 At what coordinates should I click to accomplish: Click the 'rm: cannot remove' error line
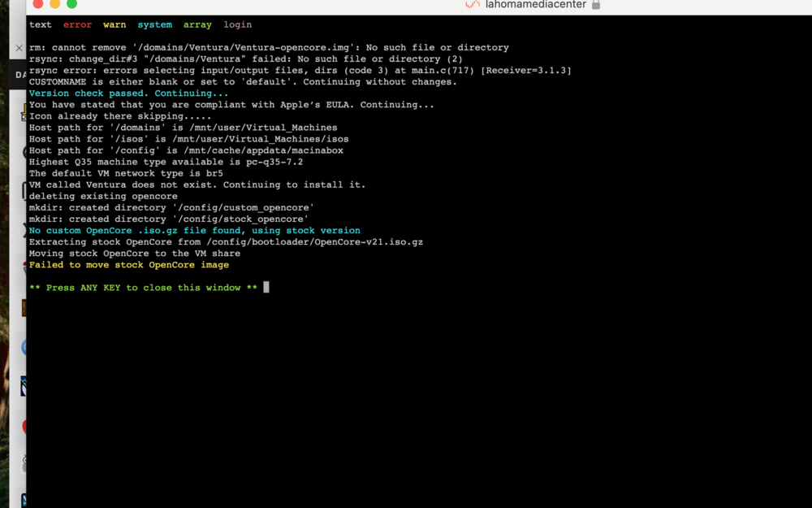pyautogui.click(x=269, y=48)
